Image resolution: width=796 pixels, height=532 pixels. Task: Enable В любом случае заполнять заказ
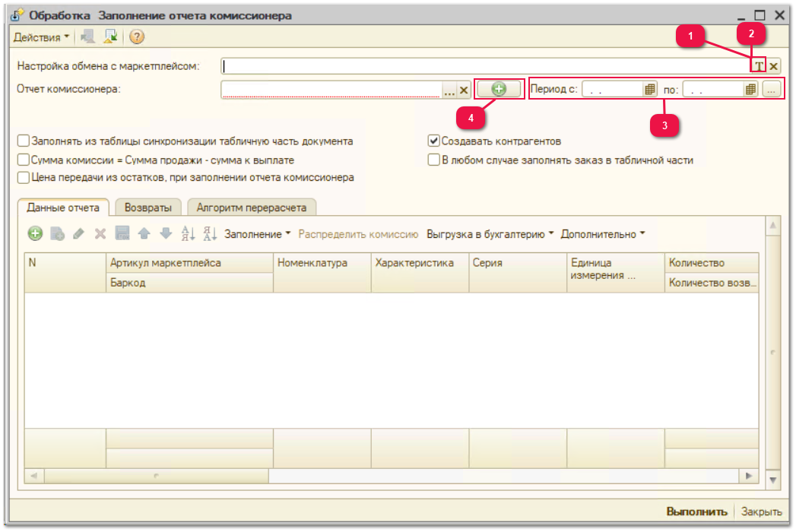click(433, 160)
